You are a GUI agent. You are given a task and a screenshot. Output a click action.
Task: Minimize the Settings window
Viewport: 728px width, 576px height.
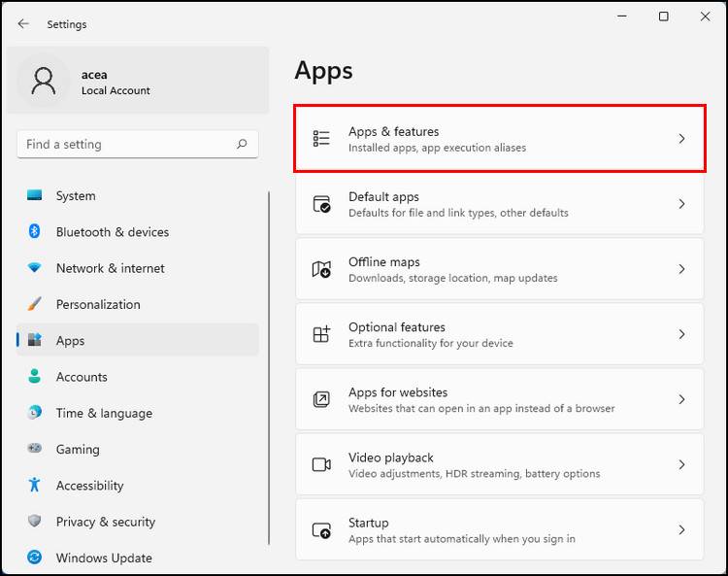(622, 17)
